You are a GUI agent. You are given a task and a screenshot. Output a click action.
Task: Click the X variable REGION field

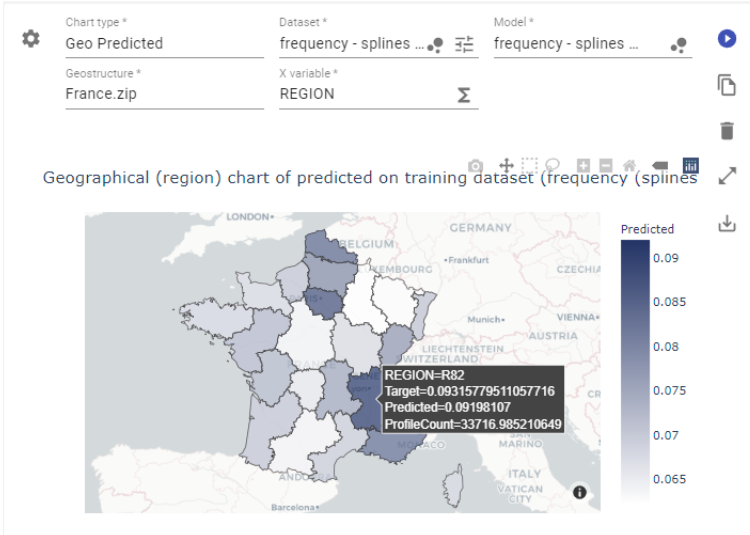[x=360, y=94]
